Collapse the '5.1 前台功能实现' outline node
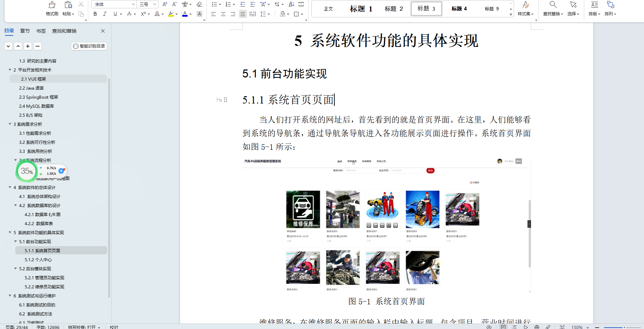This screenshot has width=644, height=329. (x=16, y=241)
